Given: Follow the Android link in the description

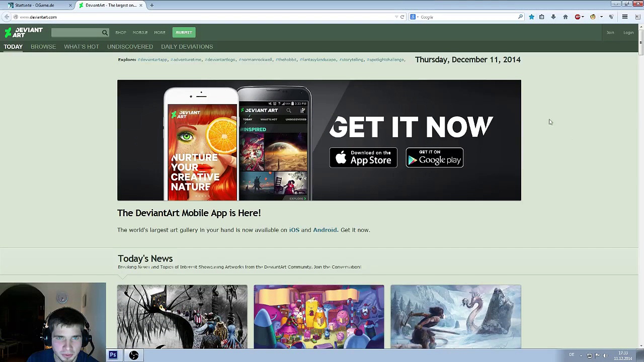Looking at the screenshot, I should pyautogui.click(x=325, y=230).
